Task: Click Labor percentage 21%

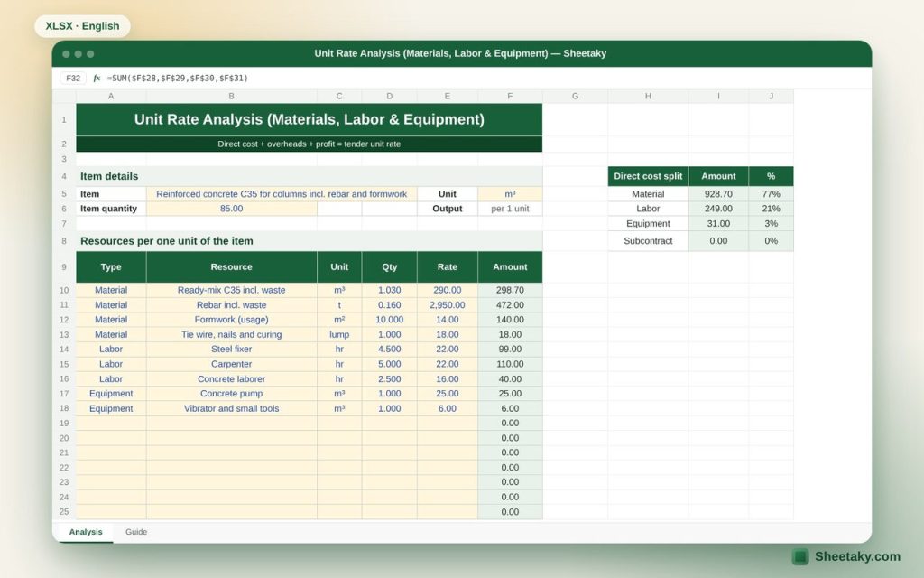Action: (771, 209)
